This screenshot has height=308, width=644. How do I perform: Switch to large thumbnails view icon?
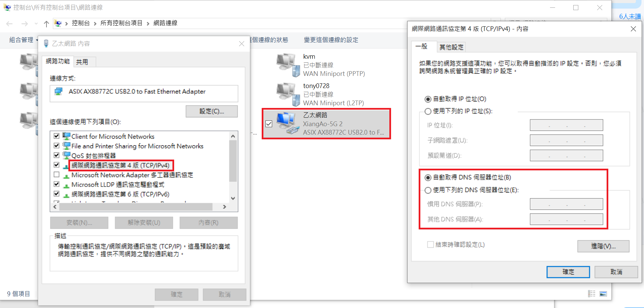click(x=603, y=294)
